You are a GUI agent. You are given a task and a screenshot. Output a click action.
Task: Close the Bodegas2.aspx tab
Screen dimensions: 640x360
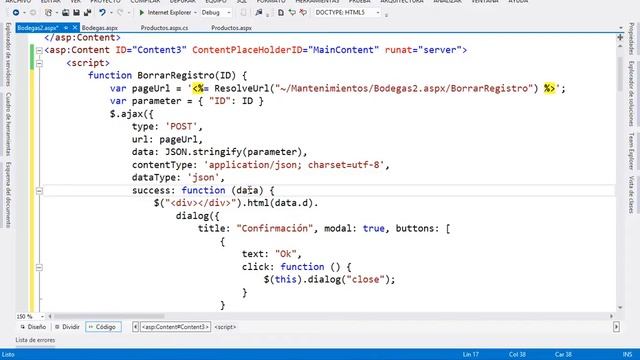(x=75, y=28)
